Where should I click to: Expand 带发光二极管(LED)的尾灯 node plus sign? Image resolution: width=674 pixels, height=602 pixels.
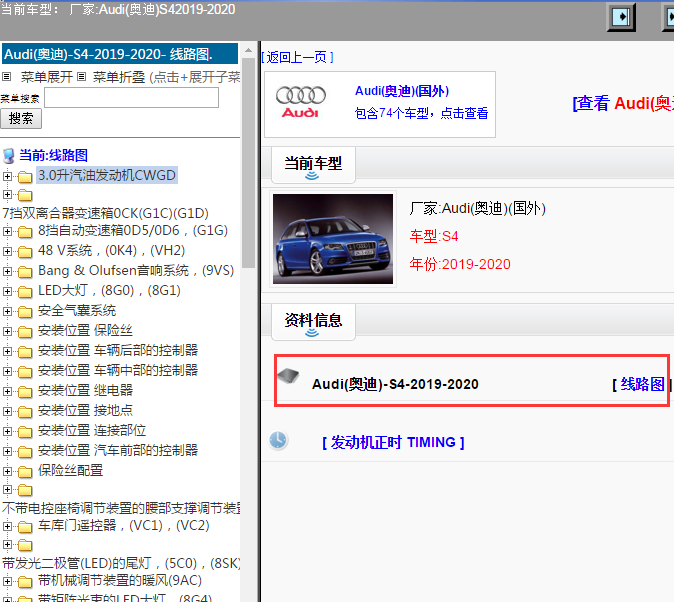click(x=7, y=544)
